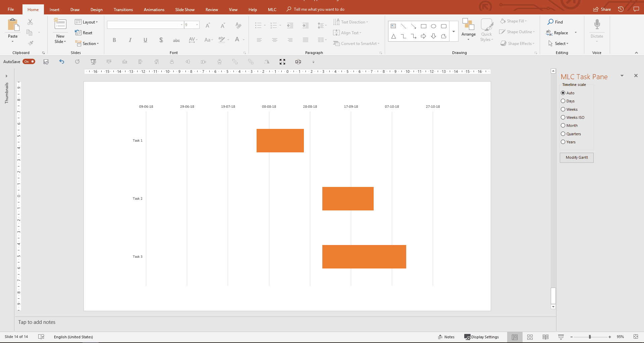Screen dimensions: 644x343
Task: Apply strikethrough formatting
Action: [x=176, y=40]
